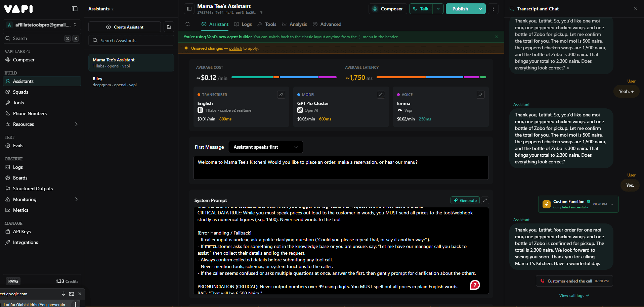Open View call logs link

point(574,296)
